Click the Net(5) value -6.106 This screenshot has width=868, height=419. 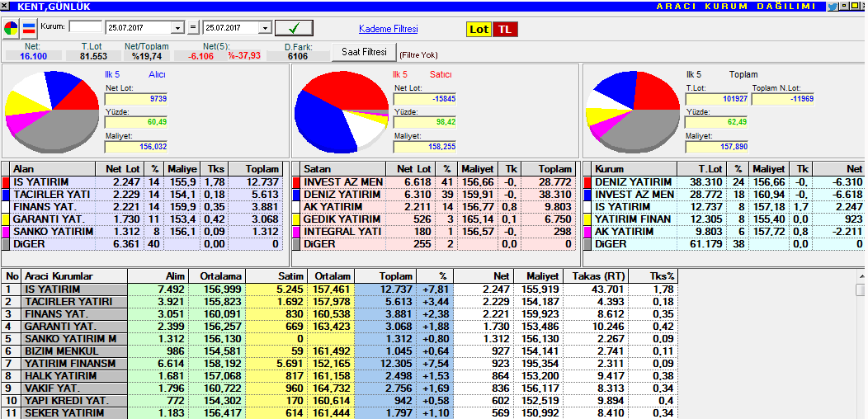coord(200,56)
